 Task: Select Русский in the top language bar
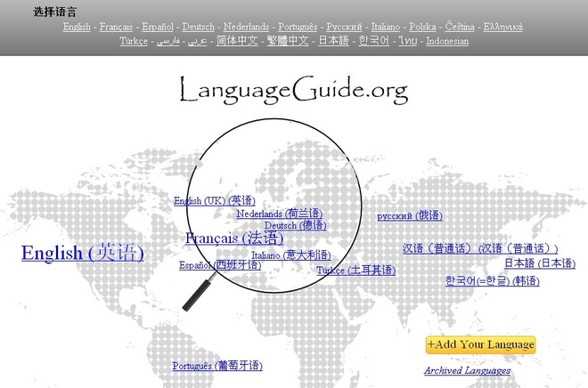point(344,27)
